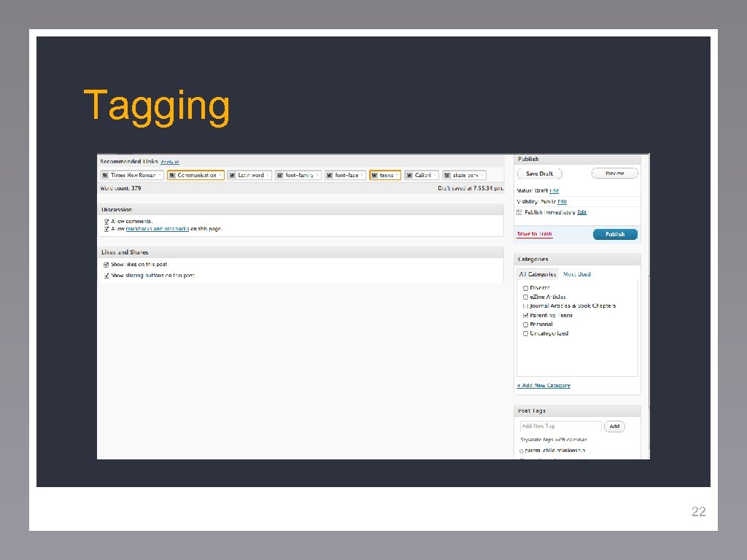
Task: Click the W icon on the skate park tag
Action: [446, 176]
